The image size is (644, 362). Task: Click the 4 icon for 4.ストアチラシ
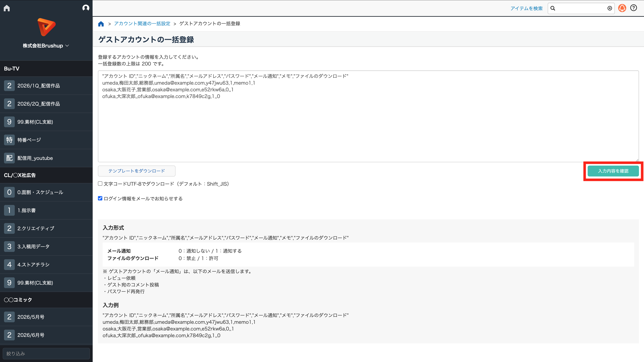pyautogui.click(x=9, y=265)
